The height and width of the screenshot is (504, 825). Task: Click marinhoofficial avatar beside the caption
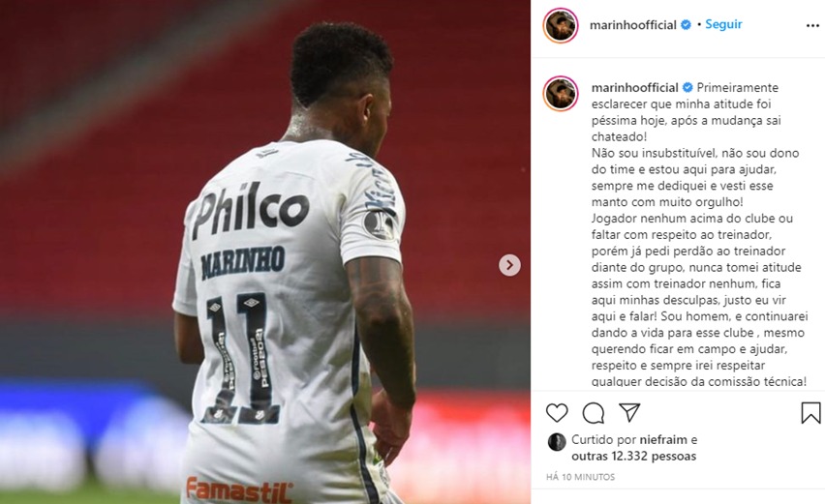coord(561,94)
